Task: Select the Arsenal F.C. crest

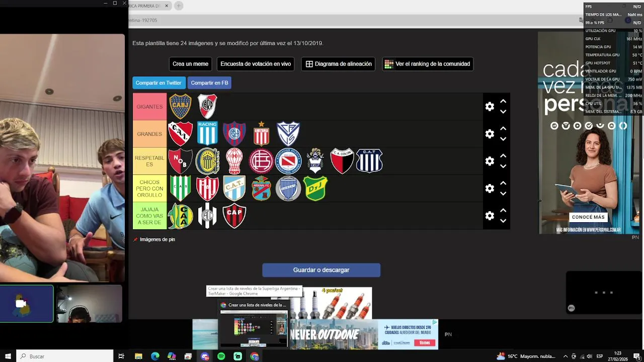Action: (261, 188)
